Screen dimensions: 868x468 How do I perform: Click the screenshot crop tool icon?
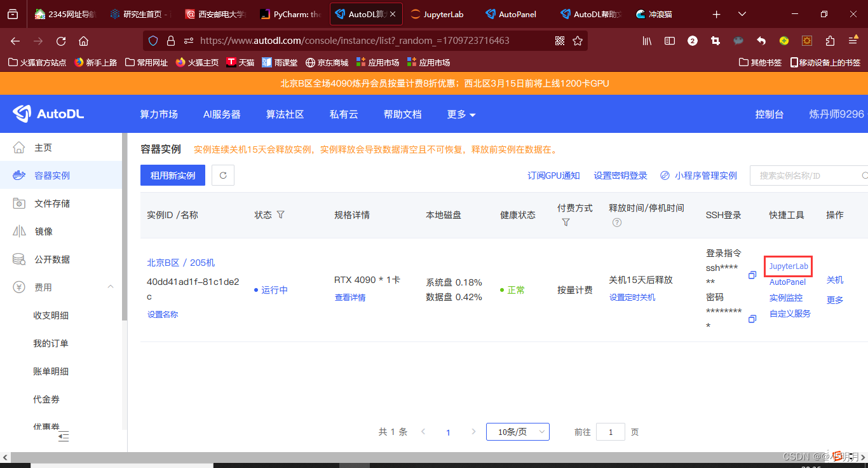click(x=715, y=41)
